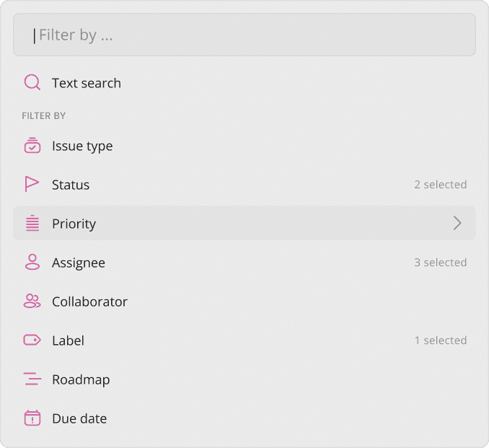Click the Due date calendar icon
The height and width of the screenshot is (448, 489).
(x=32, y=418)
